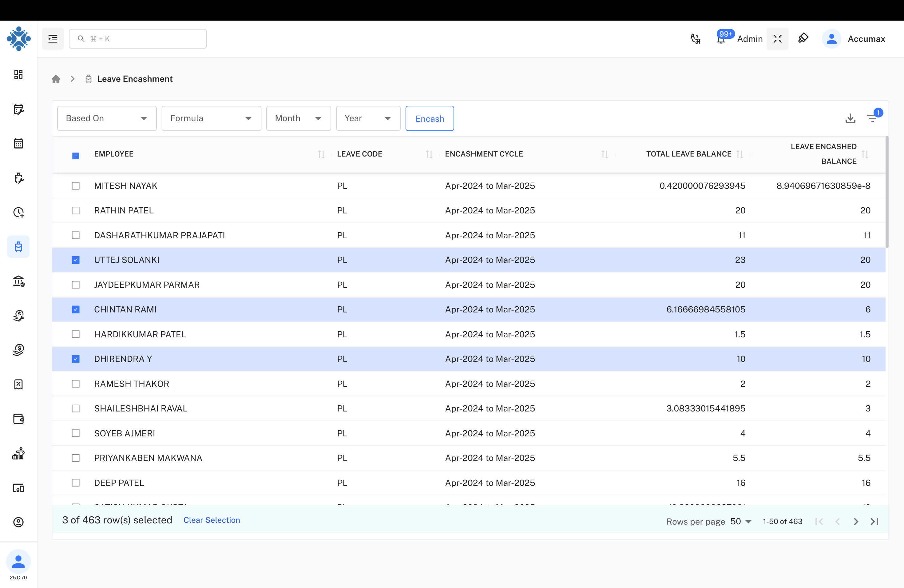Open the filter icon with badge

(872, 118)
